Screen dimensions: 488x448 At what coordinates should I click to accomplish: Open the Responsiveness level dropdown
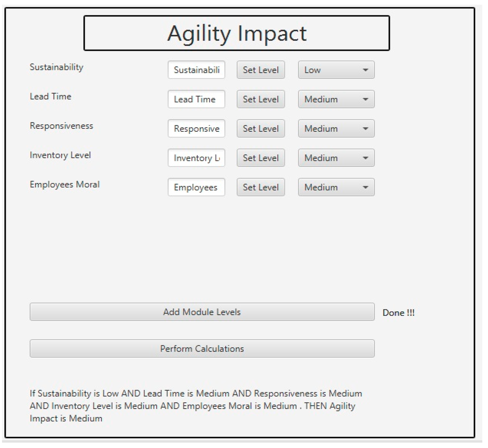[x=336, y=129]
